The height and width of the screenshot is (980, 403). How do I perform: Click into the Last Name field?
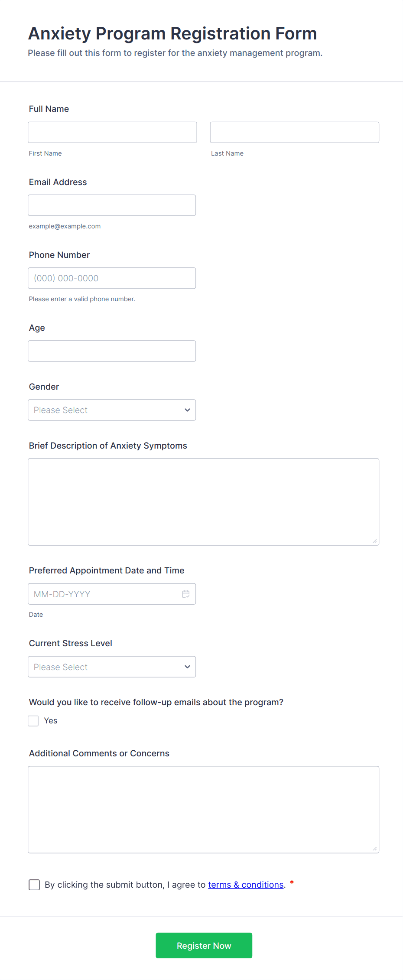pyautogui.click(x=294, y=132)
